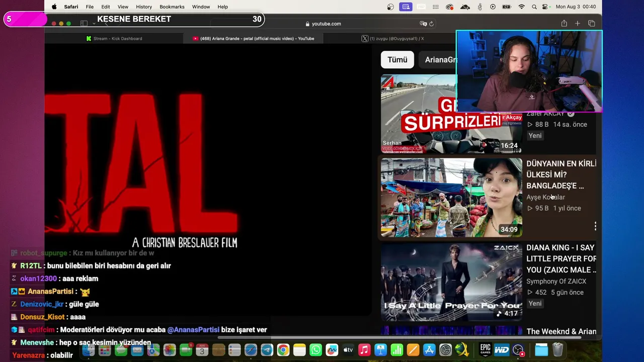Open Pages from the Dock
This screenshot has height=362, width=644.
[413, 350]
